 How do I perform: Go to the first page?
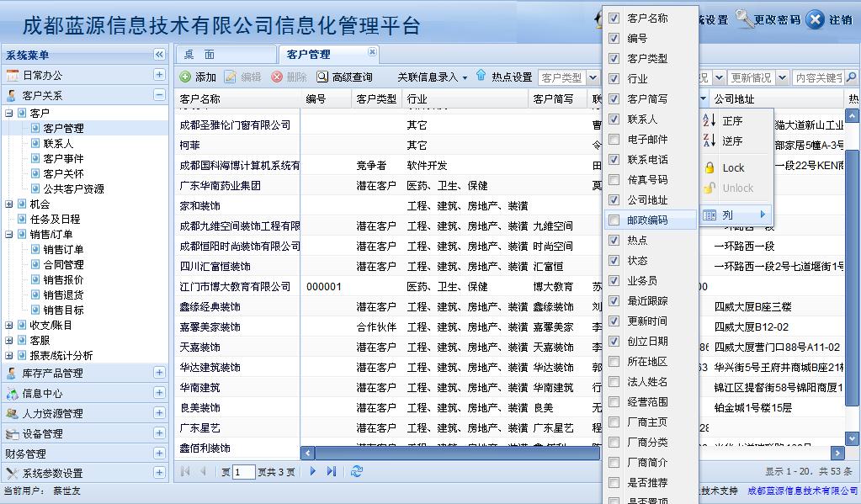tap(185, 471)
